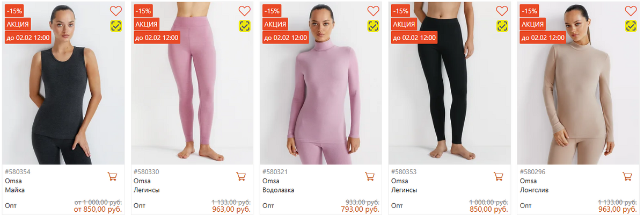The image size is (644, 215).
Task: Favorite the pink Водолазка with heart icon
Action: pos(374,11)
